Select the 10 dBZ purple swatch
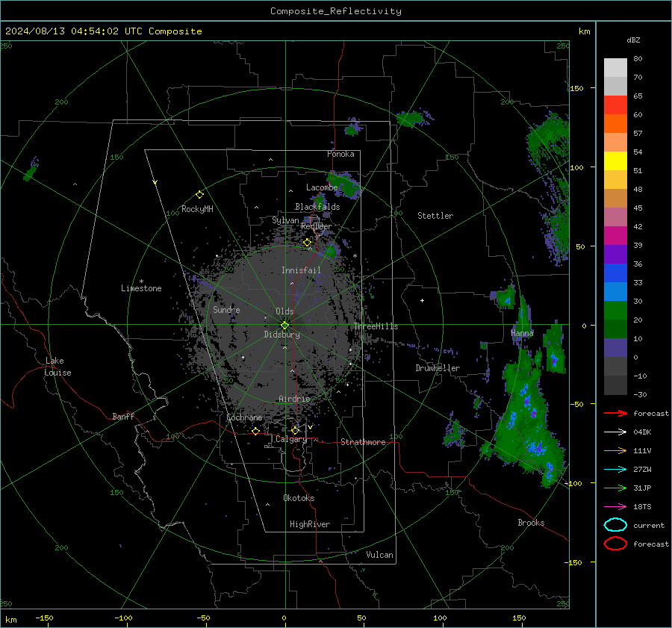Image resolution: width=672 pixels, height=628 pixels. pyautogui.click(x=615, y=347)
